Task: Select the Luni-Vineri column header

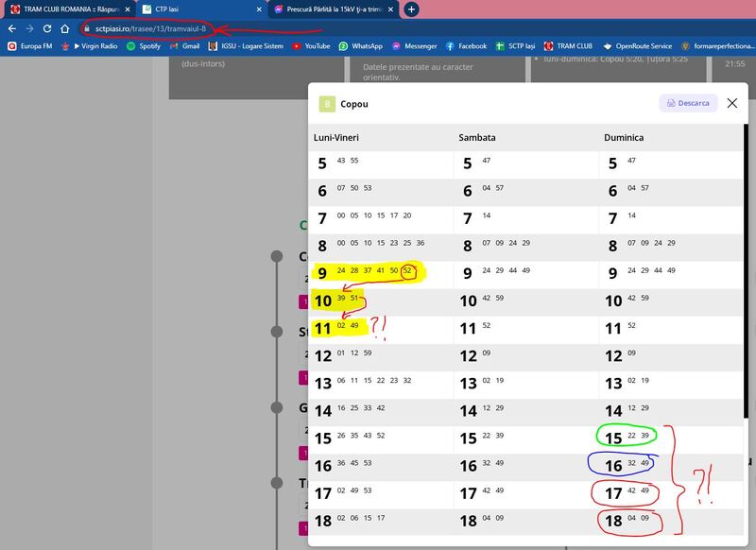Action: coord(336,137)
